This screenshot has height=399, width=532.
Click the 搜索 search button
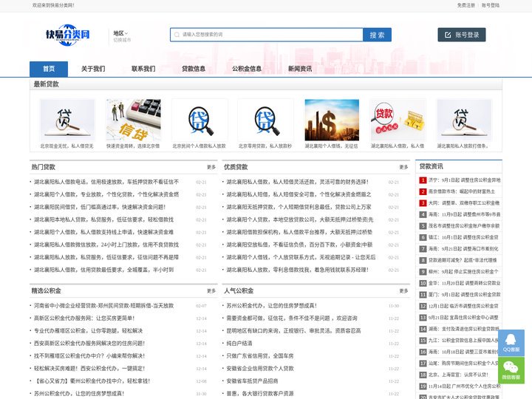tap(377, 35)
